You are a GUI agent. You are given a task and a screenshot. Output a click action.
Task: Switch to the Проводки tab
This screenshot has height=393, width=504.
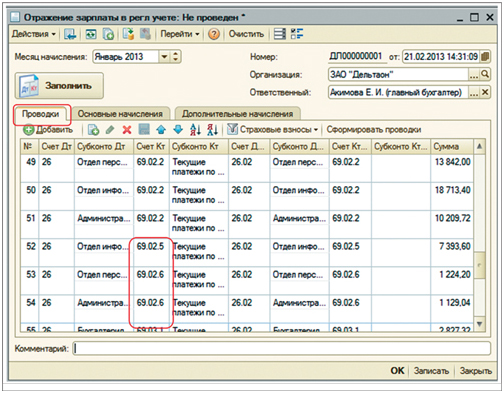click(41, 114)
